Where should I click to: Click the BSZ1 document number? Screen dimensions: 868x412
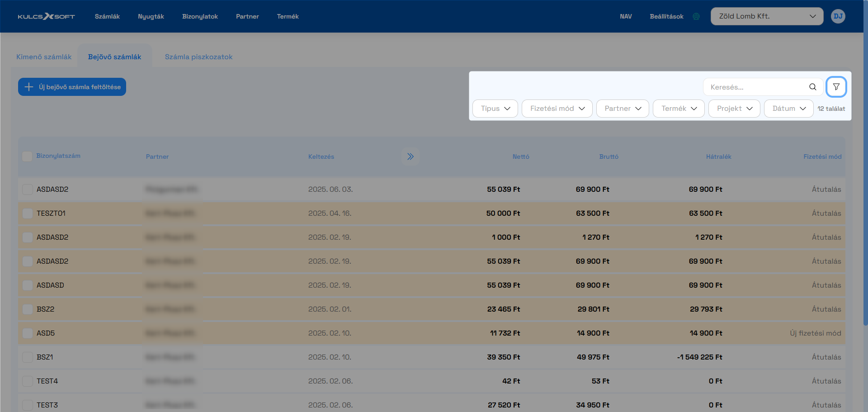(45, 357)
